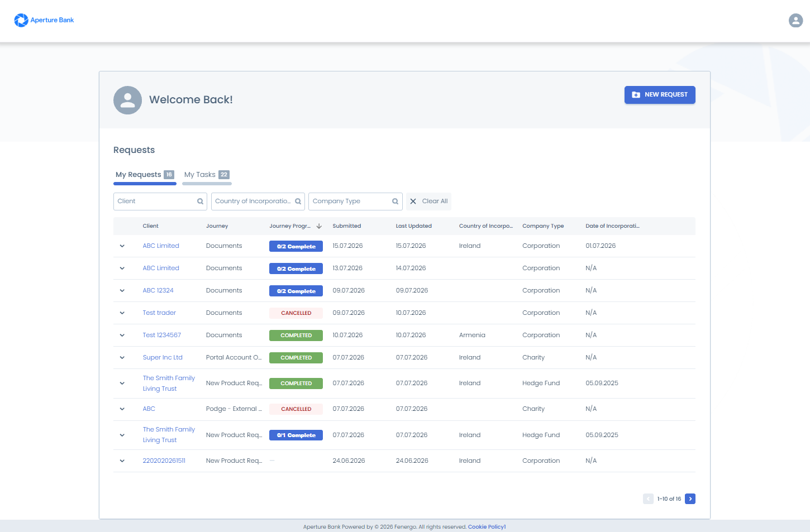This screenshot has width=810, height=532.
Task: Click the Aperture Bank logo
Action: [44, 20]
